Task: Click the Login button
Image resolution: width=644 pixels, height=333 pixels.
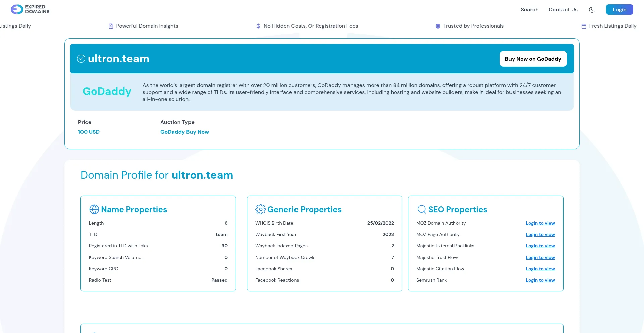Action: click(x=619, y=10)
